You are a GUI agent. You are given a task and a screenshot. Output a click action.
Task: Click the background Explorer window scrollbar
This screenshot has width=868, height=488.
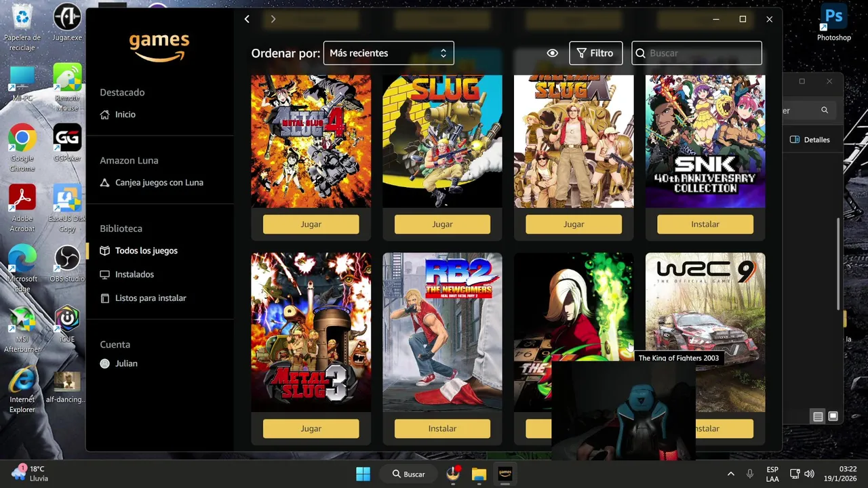pos(840,264)
